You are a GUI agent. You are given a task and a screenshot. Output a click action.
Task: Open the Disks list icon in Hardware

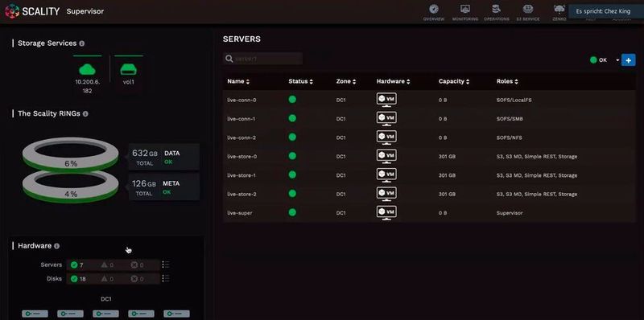click(166, 278)
